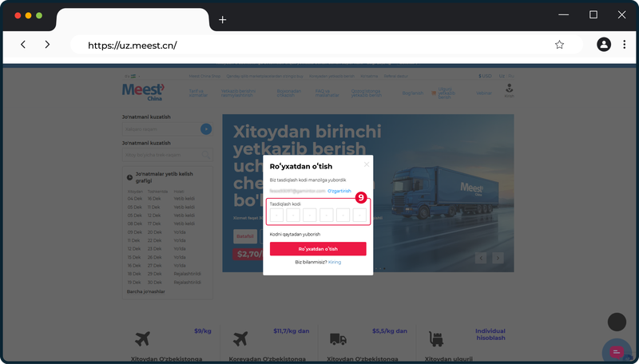Click the first verification code box

coord(276,215)
